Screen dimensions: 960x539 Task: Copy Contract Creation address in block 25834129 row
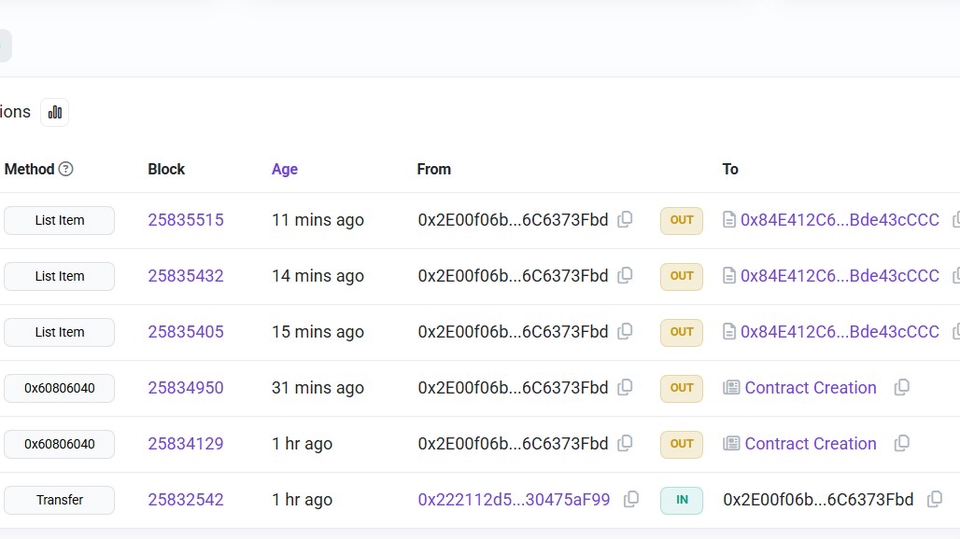click(902, 443)
